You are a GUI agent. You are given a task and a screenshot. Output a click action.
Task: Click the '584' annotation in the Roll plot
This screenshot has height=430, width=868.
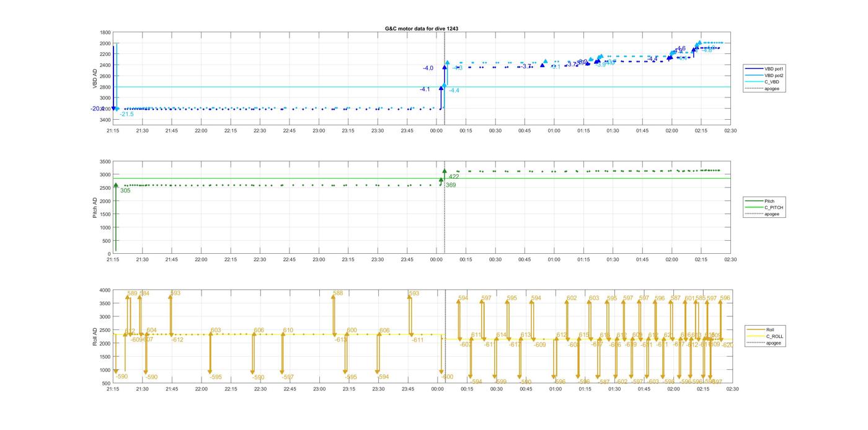(144, 293)
